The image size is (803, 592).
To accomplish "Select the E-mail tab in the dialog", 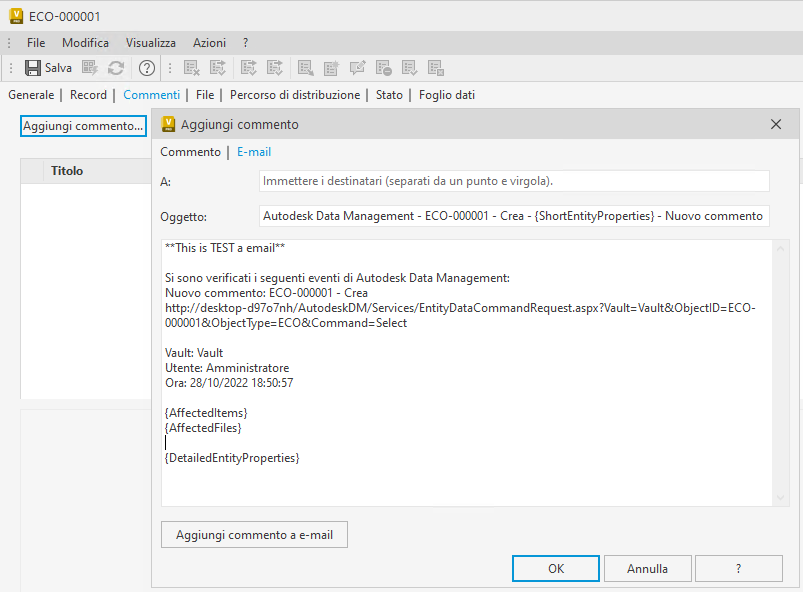I will point(254,152).
